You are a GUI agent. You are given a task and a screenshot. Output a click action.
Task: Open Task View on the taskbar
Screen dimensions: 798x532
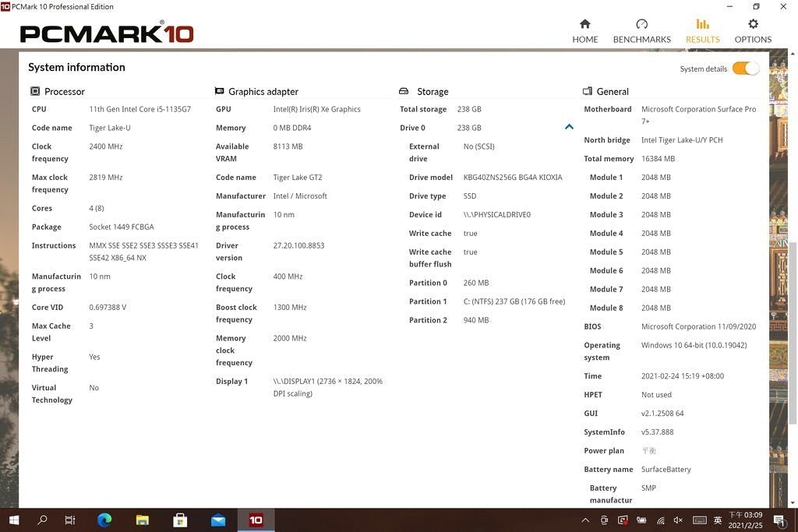point(70,520)
